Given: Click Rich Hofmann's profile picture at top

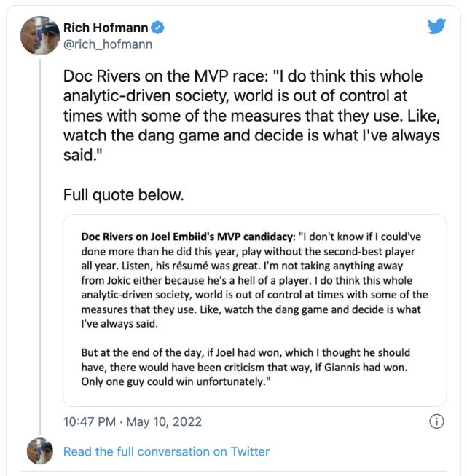Looking at the screenshot, I should coord(39,36).
